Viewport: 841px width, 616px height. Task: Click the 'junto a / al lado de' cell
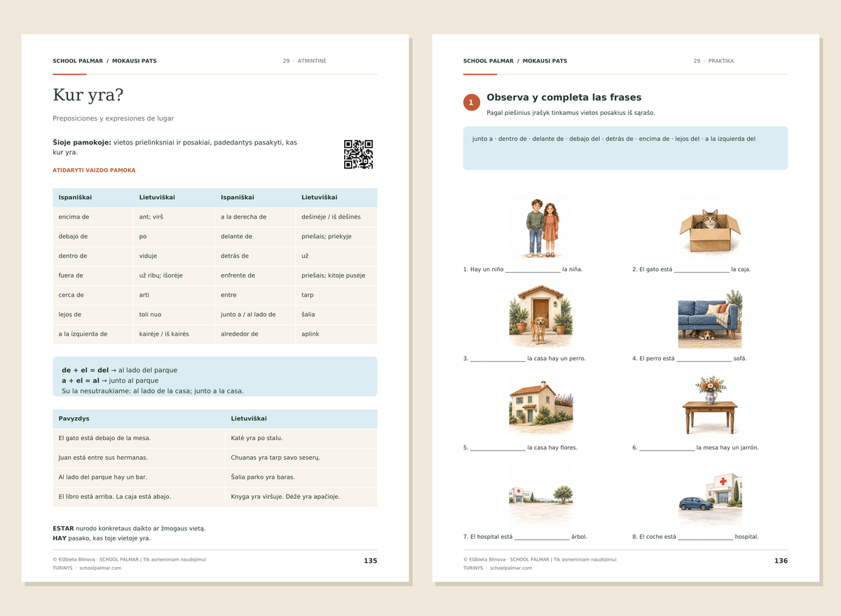255,315
